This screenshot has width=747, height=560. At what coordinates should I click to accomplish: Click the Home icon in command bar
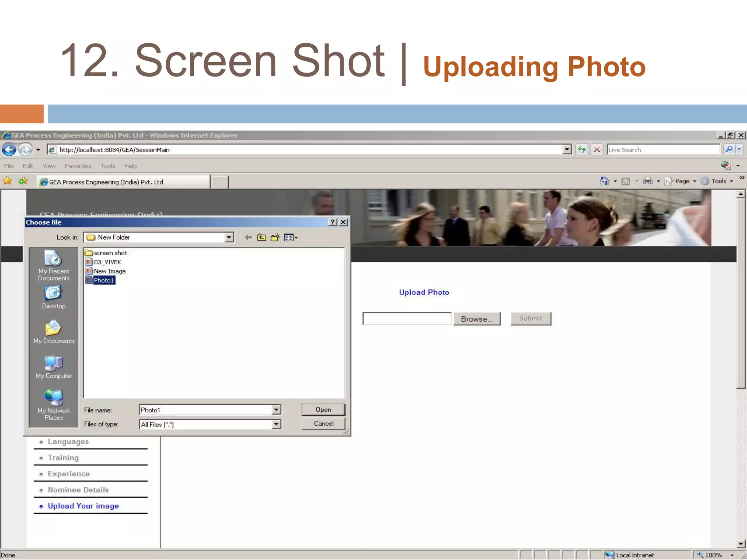tap(605, 181)
